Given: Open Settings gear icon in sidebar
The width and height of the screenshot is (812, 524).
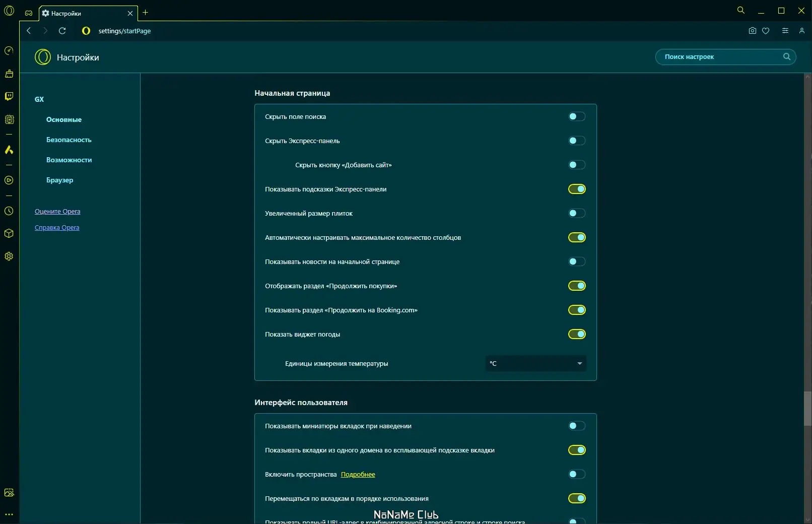Looking at the screenshot, I should click(9, 256).
